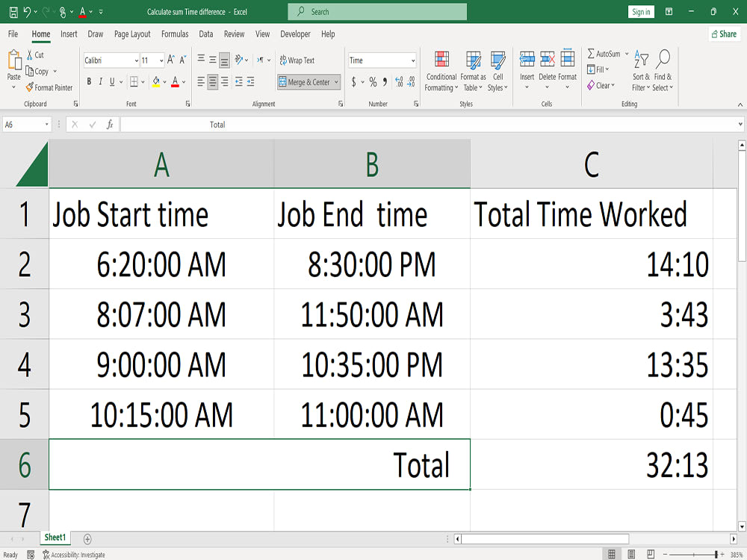Expand the formula bar chevron
This screenshot has height=560, width=747.
click(x=740, y=124)
